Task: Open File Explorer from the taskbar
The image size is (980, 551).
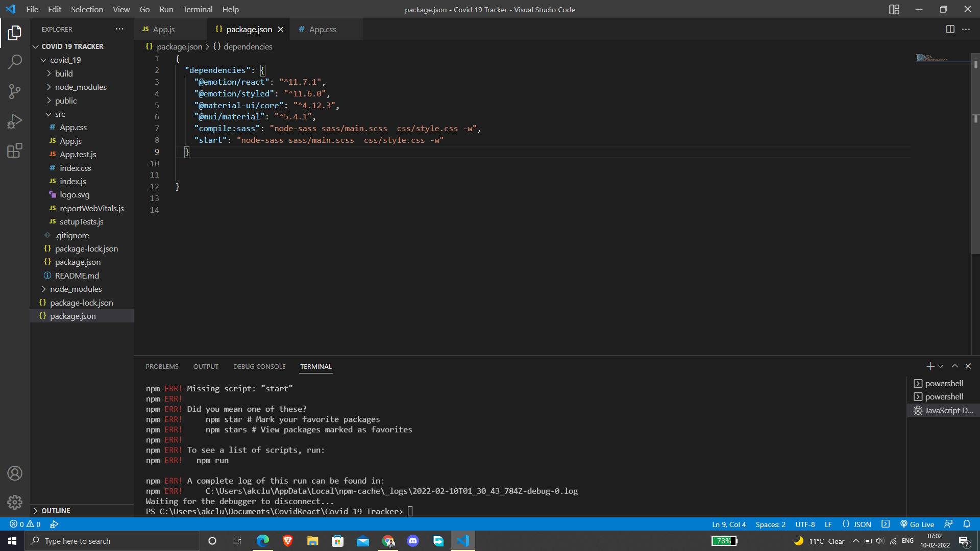Action: click(313, 541)
